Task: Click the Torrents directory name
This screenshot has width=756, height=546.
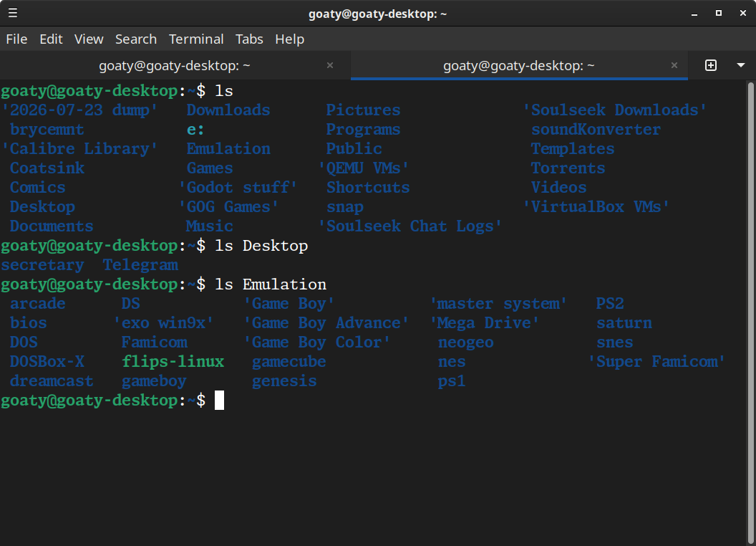Action: (x=568, y=168)
